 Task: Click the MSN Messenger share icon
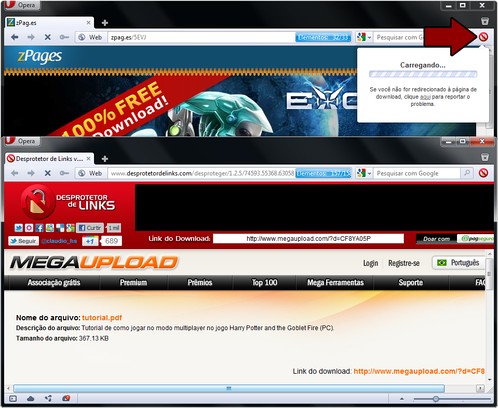click(x=50, y=228)
